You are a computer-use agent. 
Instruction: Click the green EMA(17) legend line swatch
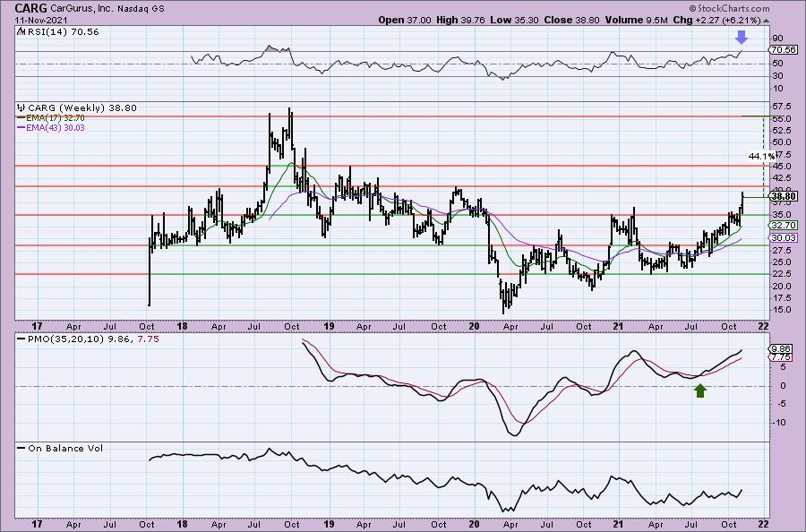coord(21,117)
